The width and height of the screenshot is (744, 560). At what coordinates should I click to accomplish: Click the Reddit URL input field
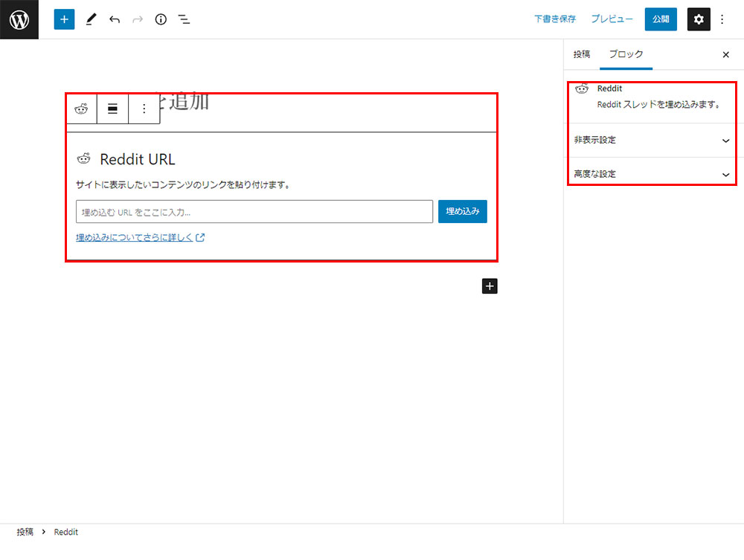(254, 212)
